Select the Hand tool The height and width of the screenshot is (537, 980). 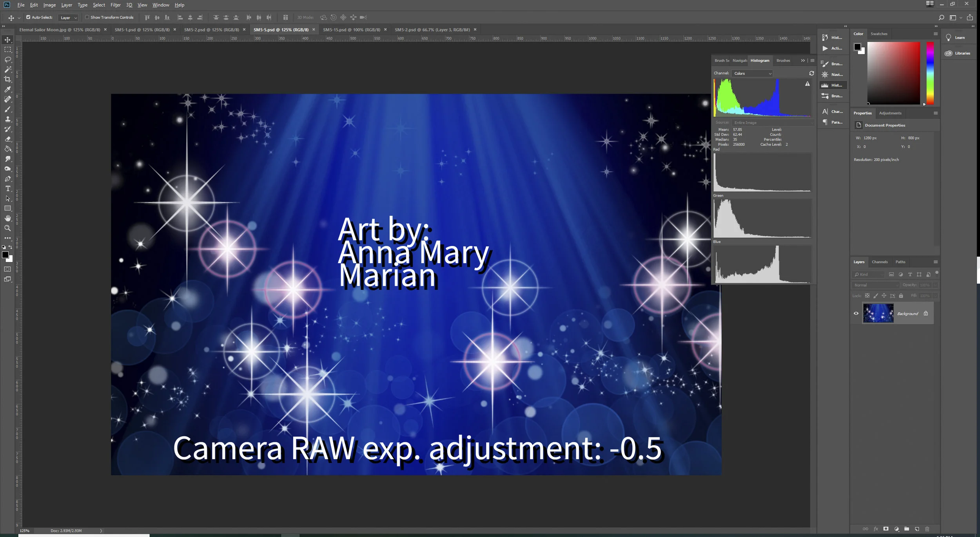(7, 218)
